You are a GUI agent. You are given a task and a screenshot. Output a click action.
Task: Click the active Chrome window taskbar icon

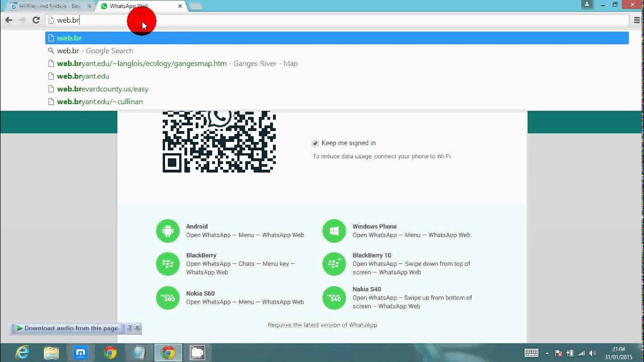(168, 353)
